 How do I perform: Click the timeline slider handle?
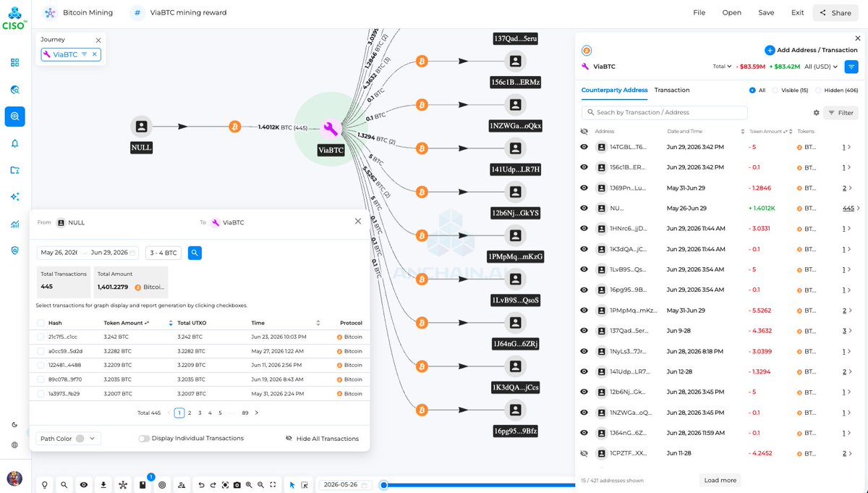coord(384,485)
